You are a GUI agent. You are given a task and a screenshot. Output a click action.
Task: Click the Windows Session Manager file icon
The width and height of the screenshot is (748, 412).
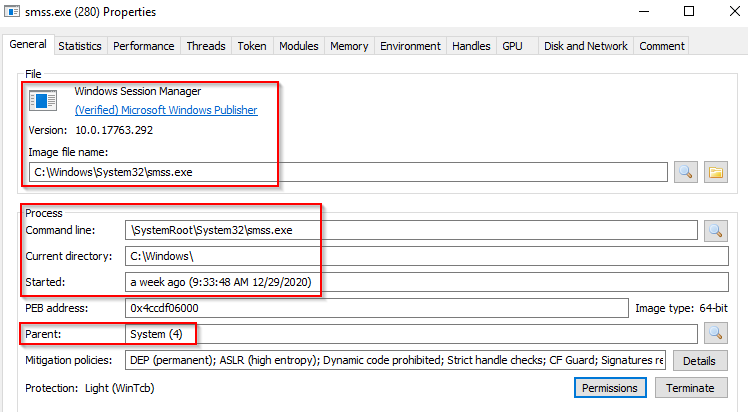coord(43,100)
